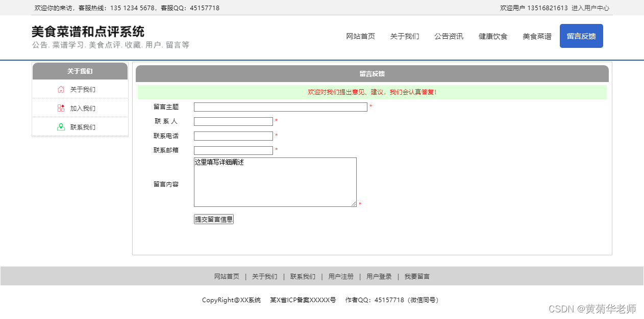Click the 提交留言信息 submit button
Screen dimensions: 644x319
[214, 219]
